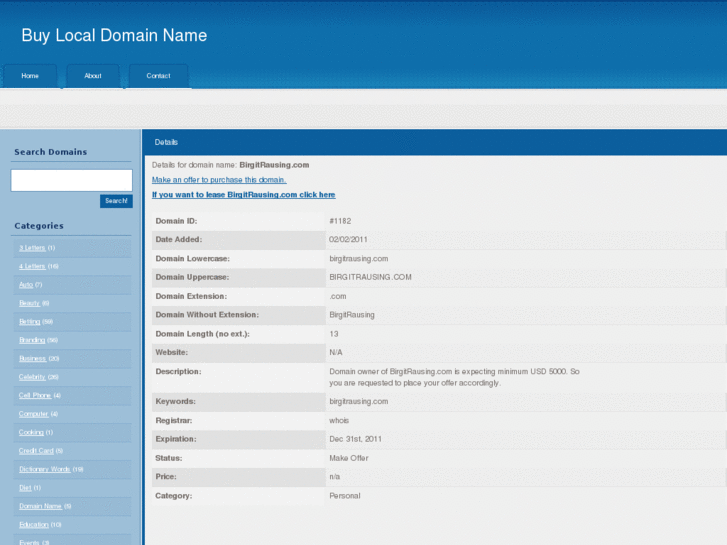Open the 3 Letters category
The image size is (727, 545).
(x=32, y=248)
